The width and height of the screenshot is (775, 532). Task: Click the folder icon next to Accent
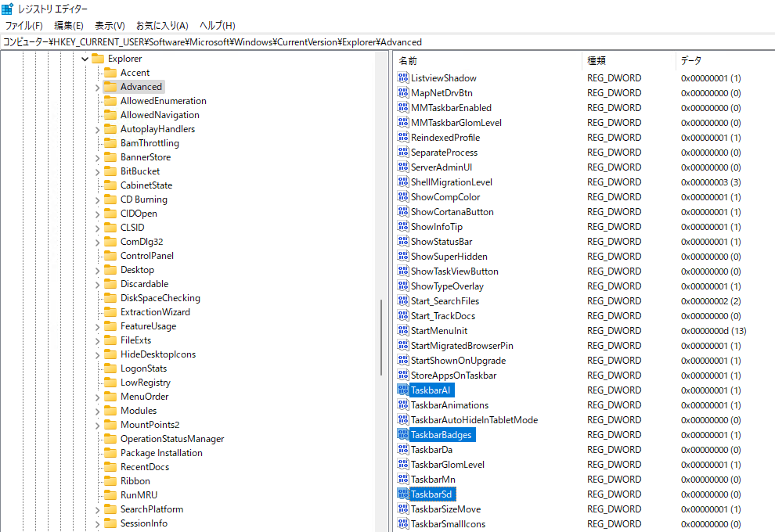[x=110, y=73]
